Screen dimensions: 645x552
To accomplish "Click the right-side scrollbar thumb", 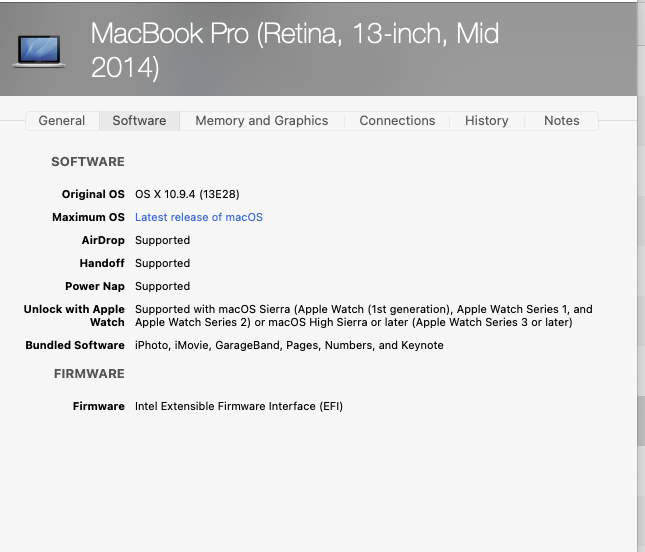I will pos(641,420).
